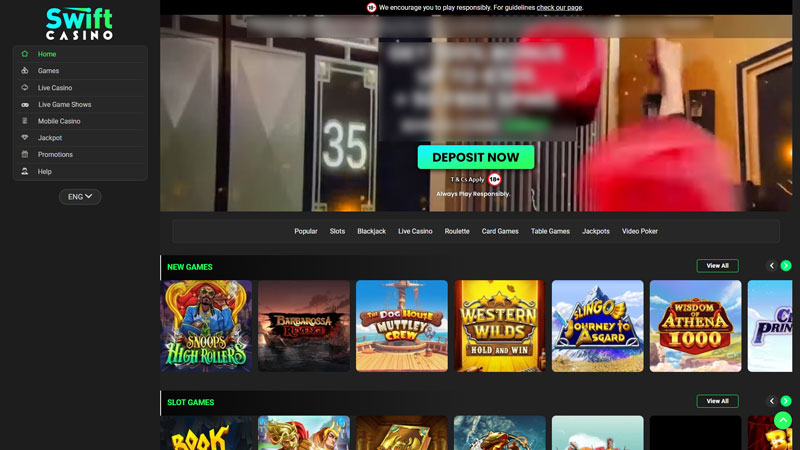Click the Mobile Casino phone icon
The width and height of the screenshot is (800, 450).
24,121
